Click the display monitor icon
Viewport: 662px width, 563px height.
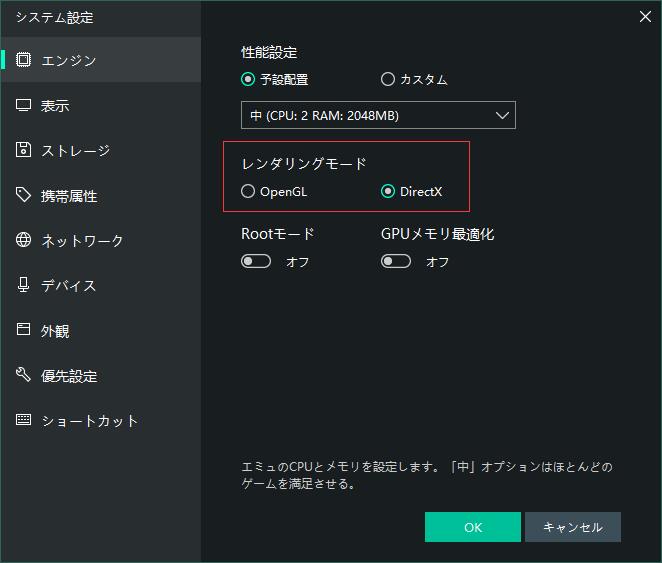coord(24,105)
